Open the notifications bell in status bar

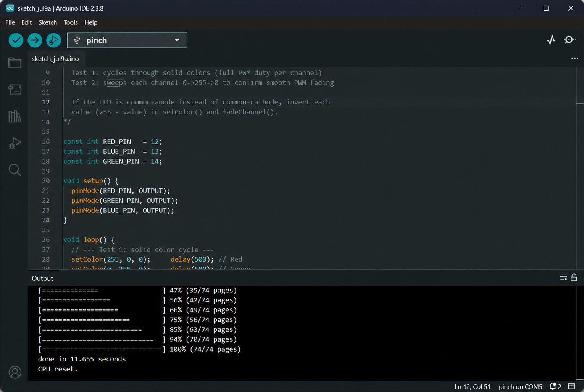[555, 386]
